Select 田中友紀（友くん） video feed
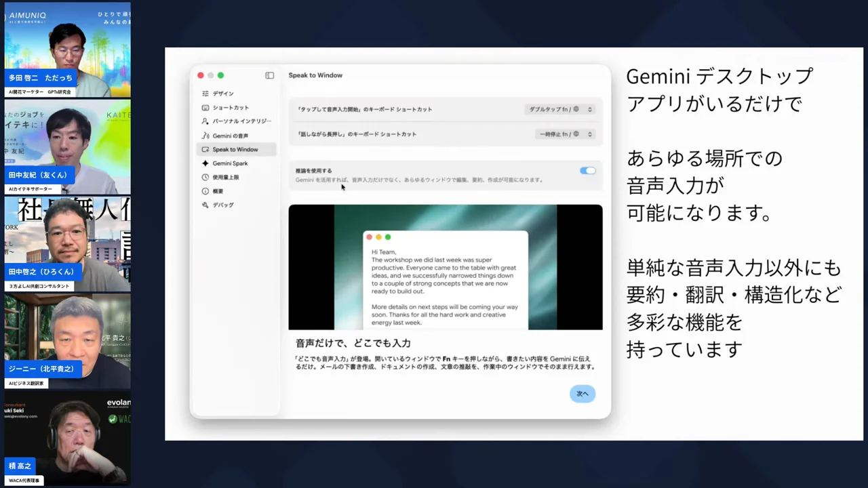The image size is (868, 488). [67, 147]
